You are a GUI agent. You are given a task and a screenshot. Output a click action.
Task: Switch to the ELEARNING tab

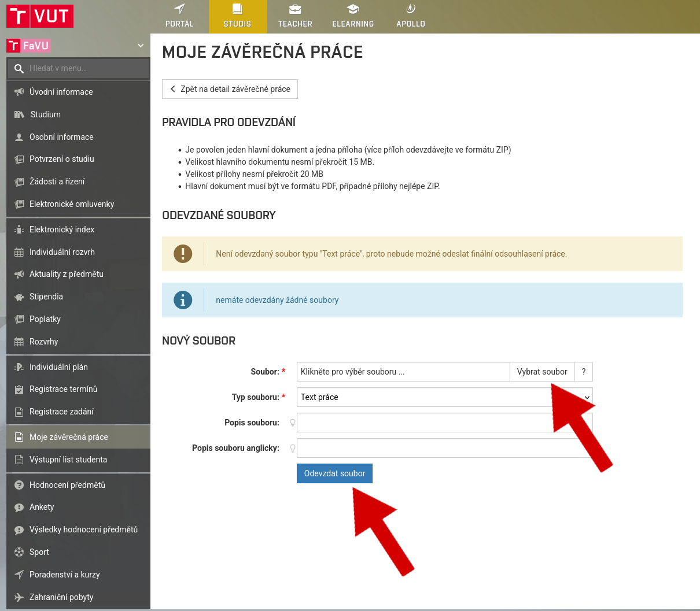pyautogui.click(x=353, y=17)
